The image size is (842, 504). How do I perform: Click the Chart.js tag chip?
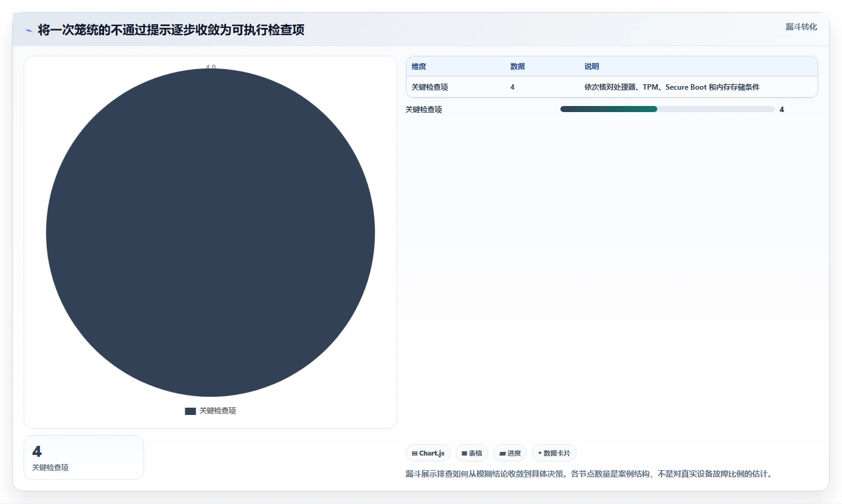tap(428, 453)
